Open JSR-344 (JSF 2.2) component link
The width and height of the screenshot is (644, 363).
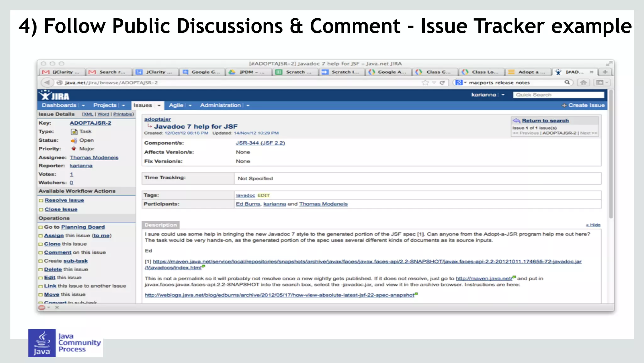pos(260,143)
